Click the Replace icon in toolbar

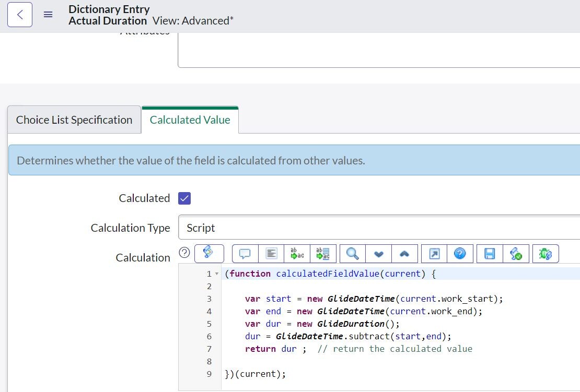[297, 254]
